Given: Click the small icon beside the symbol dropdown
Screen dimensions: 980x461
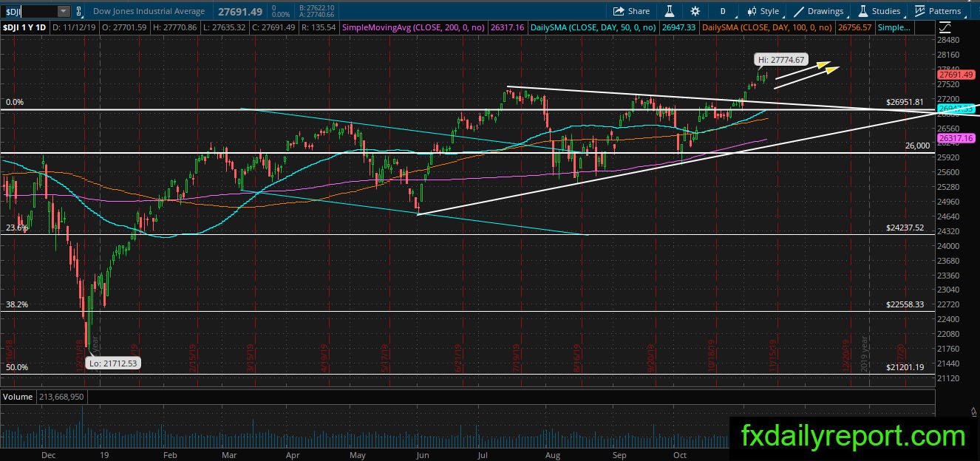Looking at the screenshot, I should click(79, 11).
